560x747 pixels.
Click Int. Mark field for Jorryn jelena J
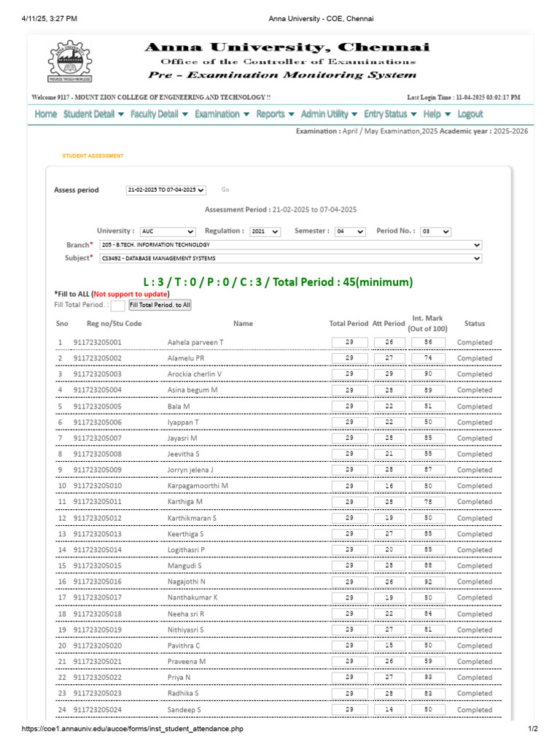click(428, 471)
